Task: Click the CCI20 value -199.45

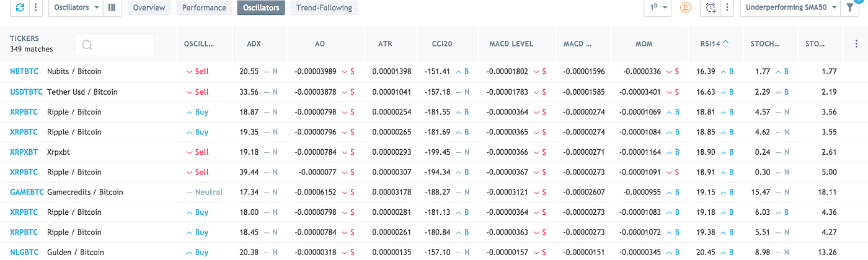Action: [x=437, y=152]
